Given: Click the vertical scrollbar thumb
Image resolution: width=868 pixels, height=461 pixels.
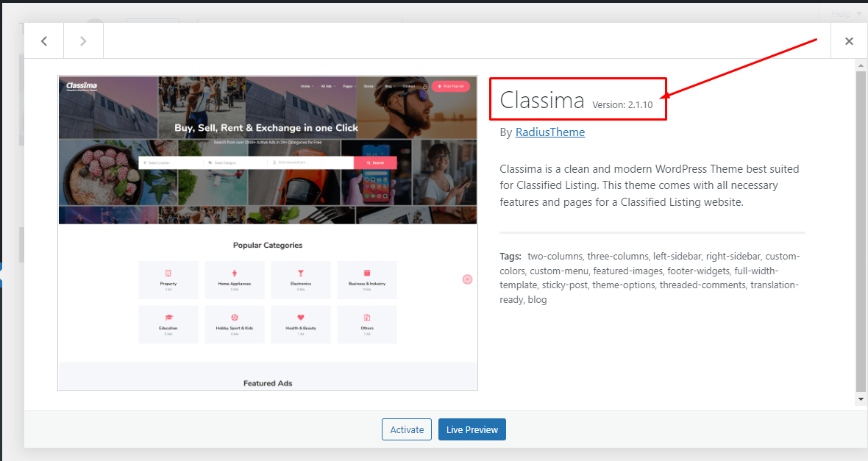Looking at the screenshot, I should click(860, 232).
